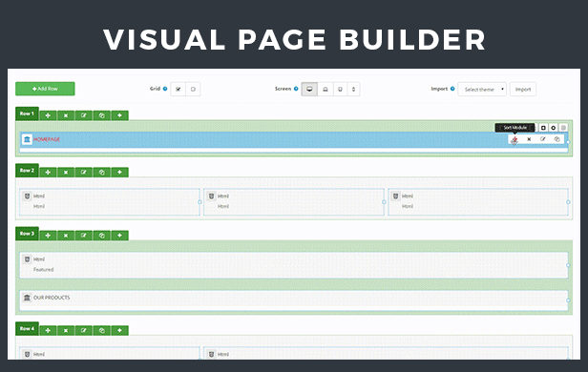
Task: Switch to mobile phone screen view
Action: [x=353, y=89]
